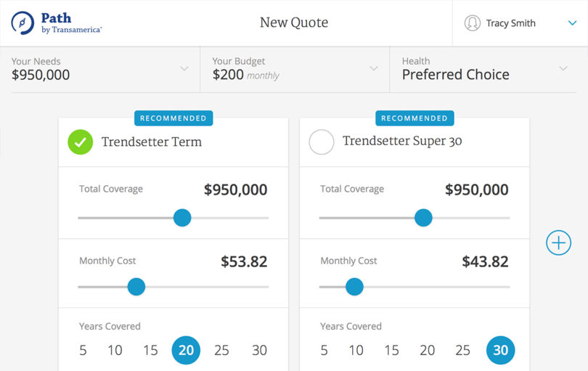Open Tracy Smith account dropdown arrow

[x=572, y=23]
